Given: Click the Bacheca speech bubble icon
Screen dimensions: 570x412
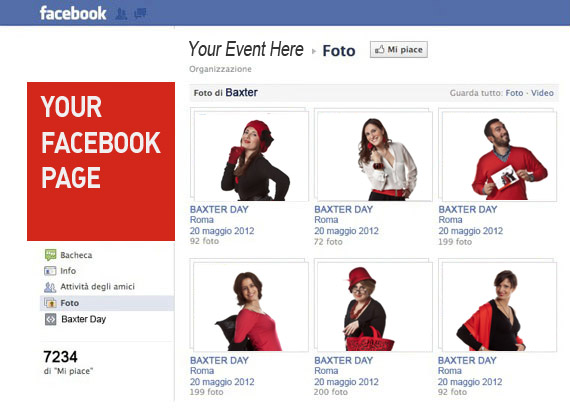Looking at the screenshot, I should click(51, 255).
